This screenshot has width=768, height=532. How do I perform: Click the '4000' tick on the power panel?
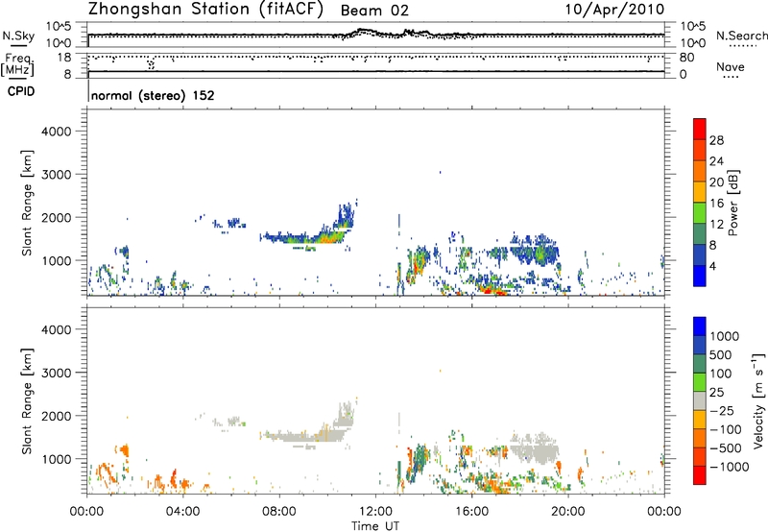57,132
